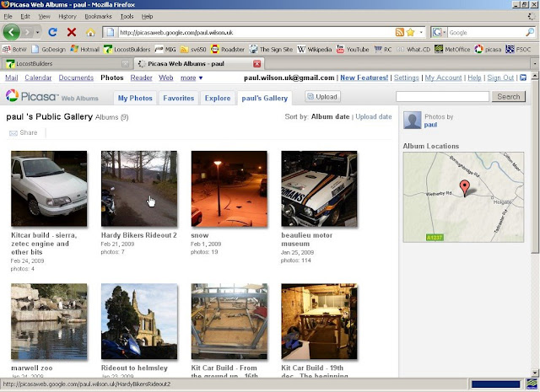Select the Explore tab
Image resolution: width=540 pixels, height=392 pixels.
pyautogui.click(x=218, y=98)
